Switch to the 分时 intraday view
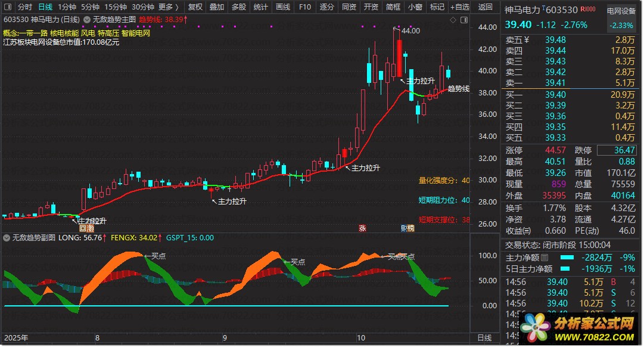This screenshot has height=347, width=644. 24,7
